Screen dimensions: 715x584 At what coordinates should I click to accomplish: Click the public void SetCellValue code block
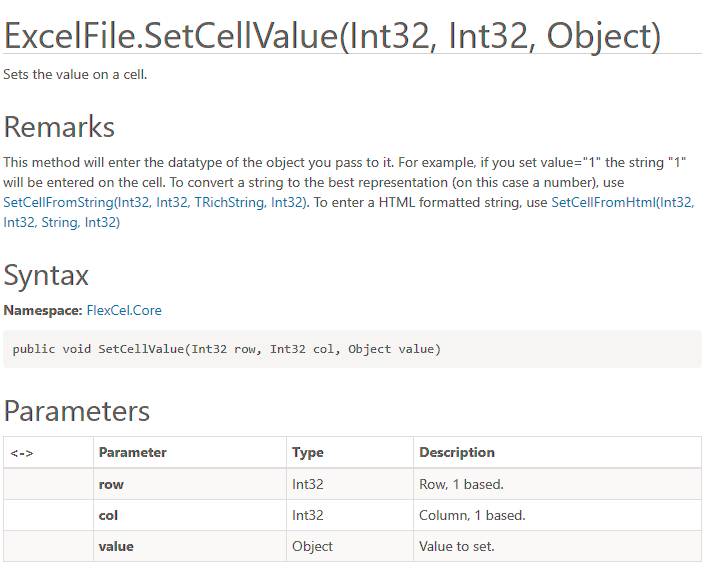(352, 349)
